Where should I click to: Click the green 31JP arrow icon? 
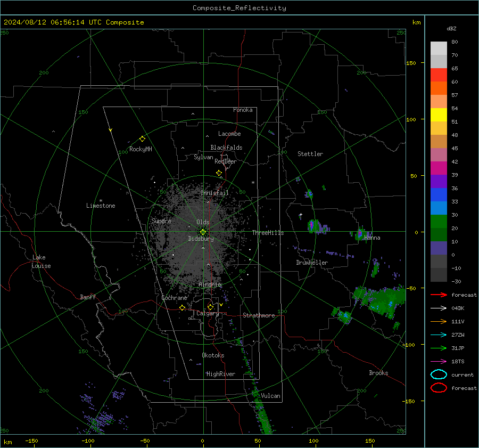pos(439,348)
